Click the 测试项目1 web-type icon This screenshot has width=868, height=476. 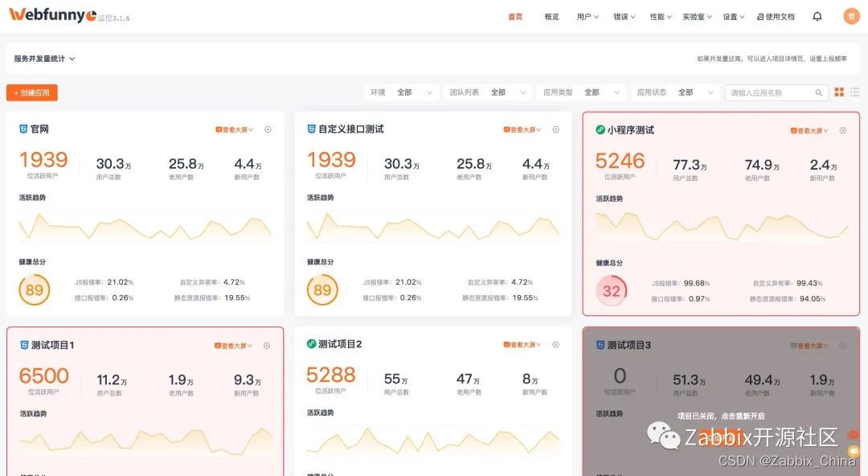[x=24, y=345]
